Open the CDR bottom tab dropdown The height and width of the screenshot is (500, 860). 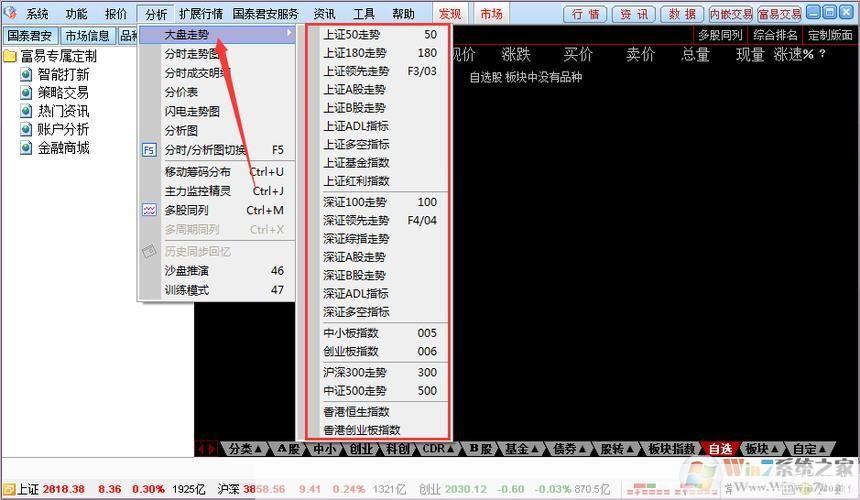[438, 448]
